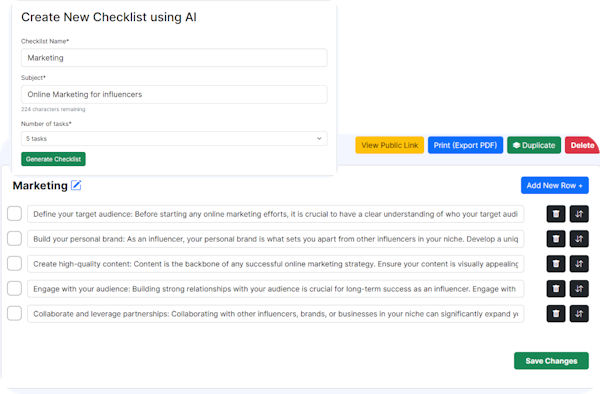Duplicate this checklist
This screenshot has height=394, width=600.
click(x=534, y=145)
